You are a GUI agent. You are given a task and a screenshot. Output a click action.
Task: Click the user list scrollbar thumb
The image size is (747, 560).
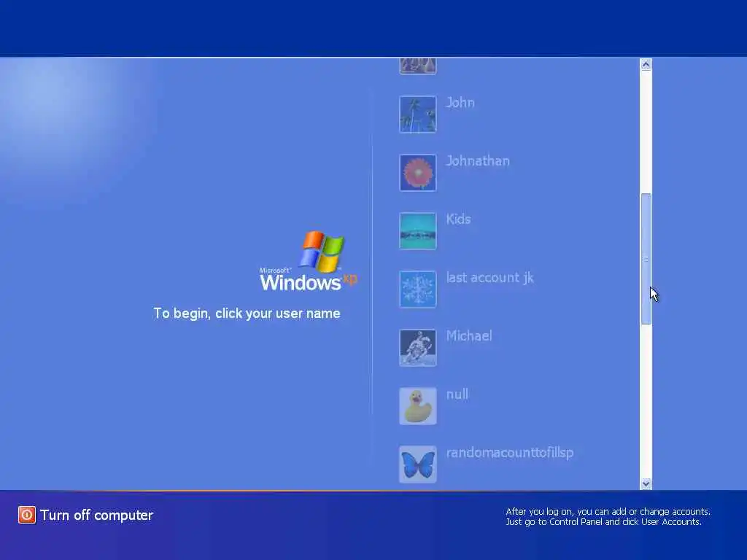[646, 259]
